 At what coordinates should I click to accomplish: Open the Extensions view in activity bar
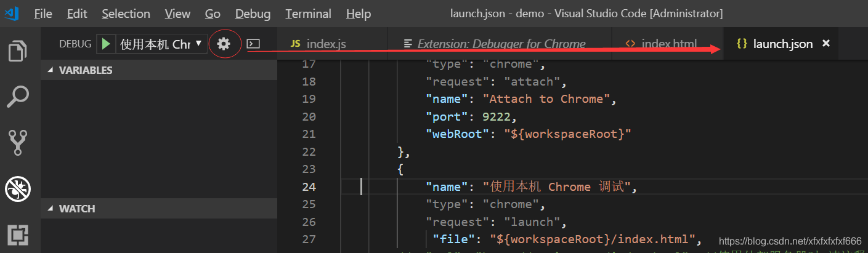click(18, 235)
